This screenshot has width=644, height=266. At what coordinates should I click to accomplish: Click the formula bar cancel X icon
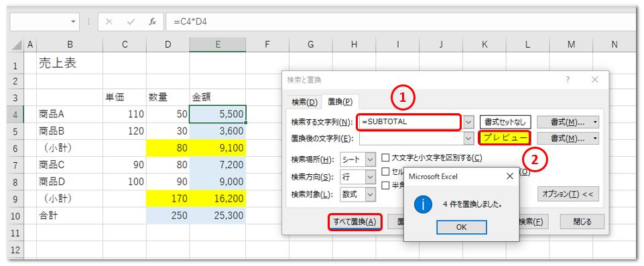point(109,21)
